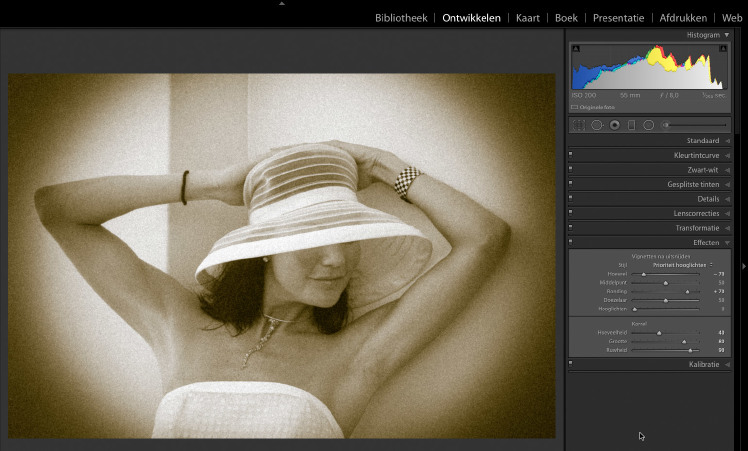
Task: Expand the Lenscorrecties panel triangle
Action: click(x=727, y=214)
